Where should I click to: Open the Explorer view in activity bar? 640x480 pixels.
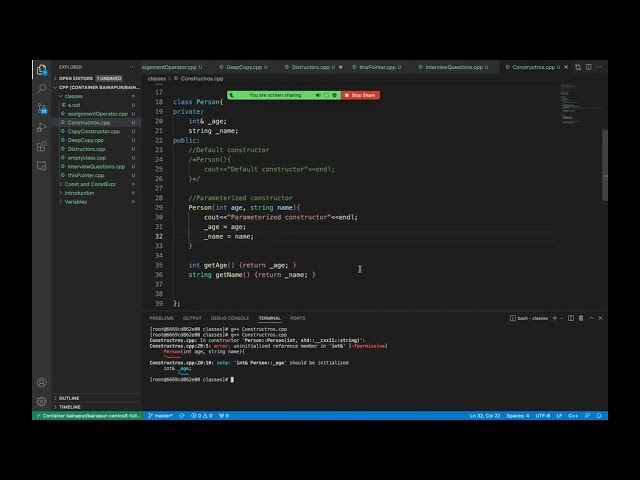tap(41, 70)
